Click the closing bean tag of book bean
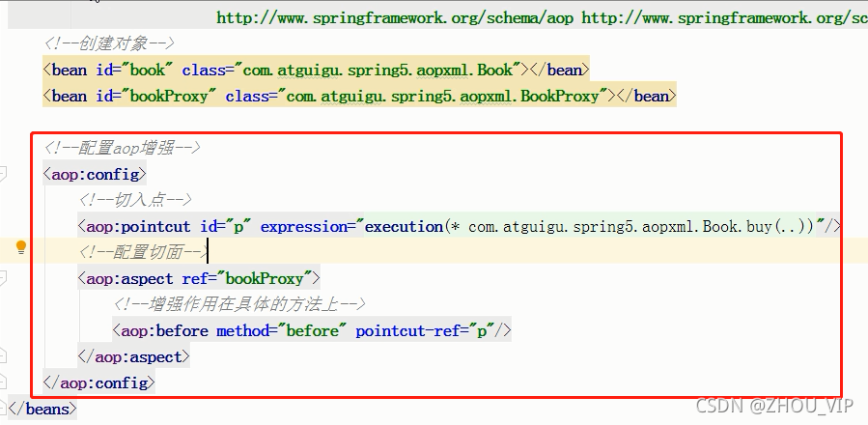The image size is (868, 425). coord(560,70)
